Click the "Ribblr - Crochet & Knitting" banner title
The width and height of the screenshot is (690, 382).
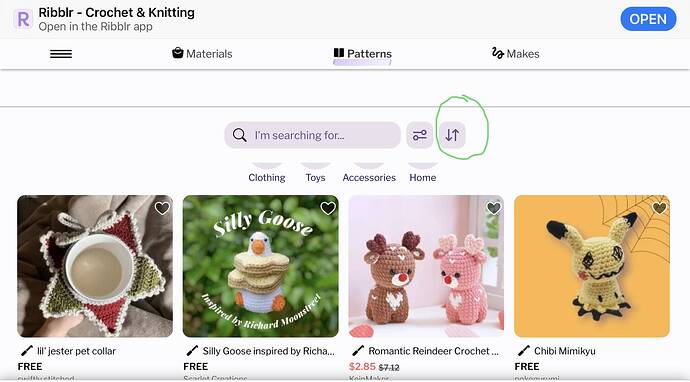[117, 13]
